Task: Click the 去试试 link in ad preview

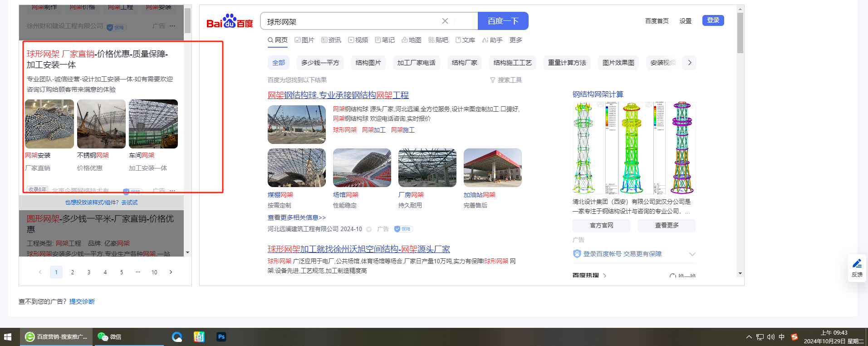Action: [x=129, y=203]
